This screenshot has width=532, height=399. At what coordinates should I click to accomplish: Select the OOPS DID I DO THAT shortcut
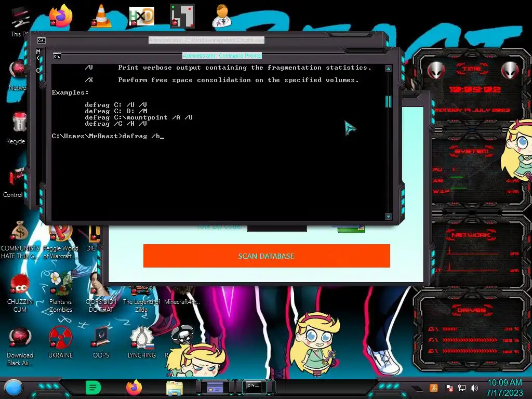(101, 292)
